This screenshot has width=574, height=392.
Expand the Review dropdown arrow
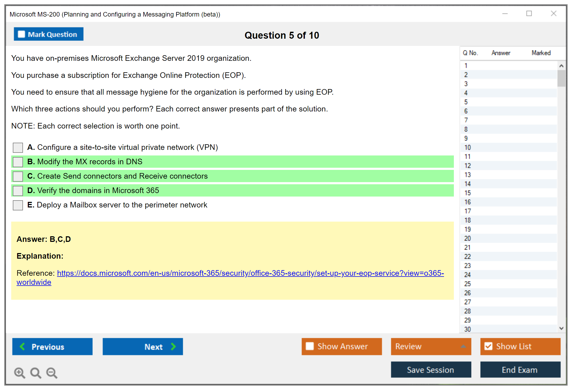point(463,346)
